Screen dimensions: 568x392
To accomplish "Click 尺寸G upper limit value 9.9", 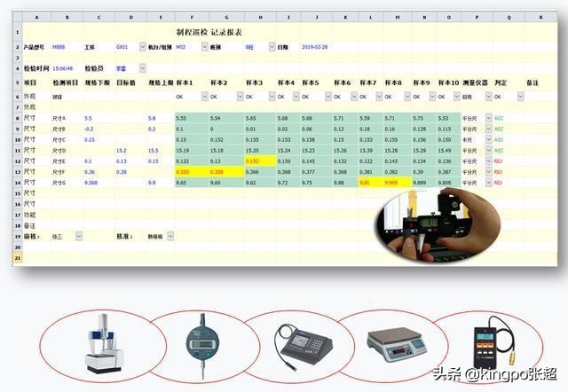I will click(152, 183).
